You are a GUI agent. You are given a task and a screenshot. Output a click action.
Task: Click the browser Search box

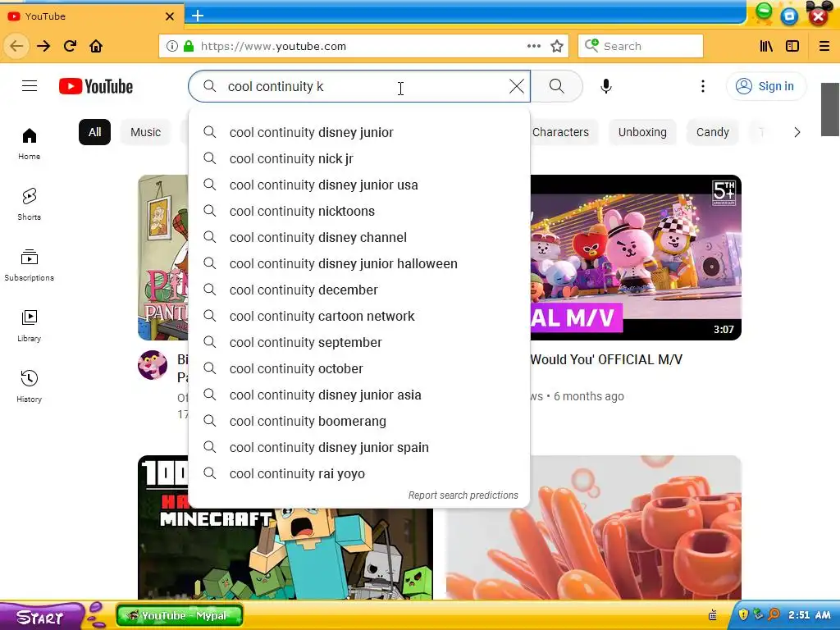click(x=641, y=46)
